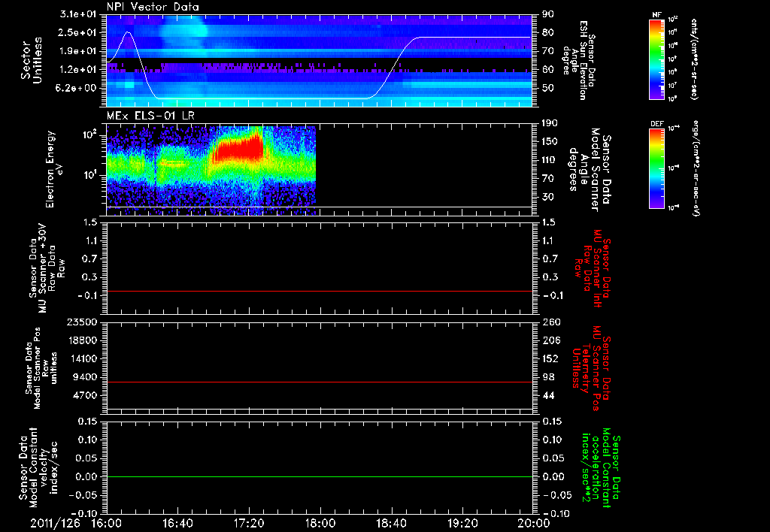770x532 pixels.
Task: Click the 150 scanner angle tick label
Action: point(550,141)
